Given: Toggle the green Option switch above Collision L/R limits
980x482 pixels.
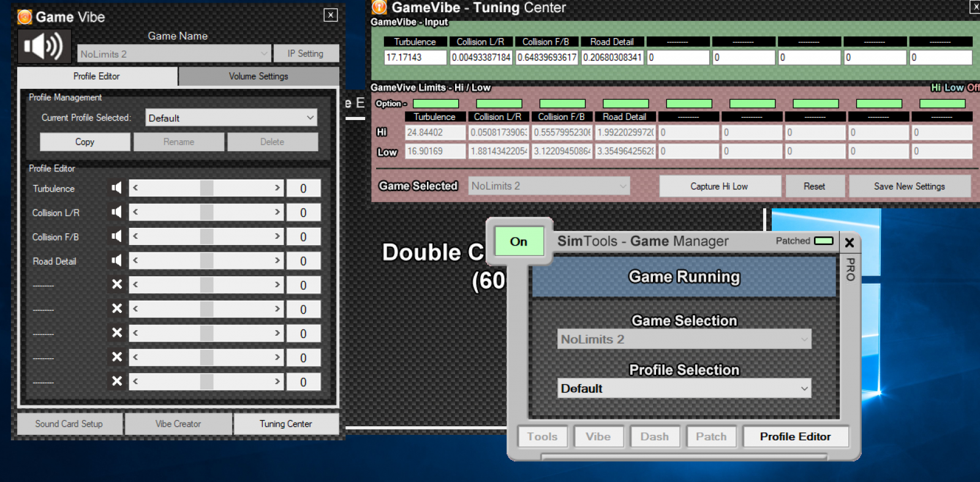Looking at the screenshot, I should point(499,104).
